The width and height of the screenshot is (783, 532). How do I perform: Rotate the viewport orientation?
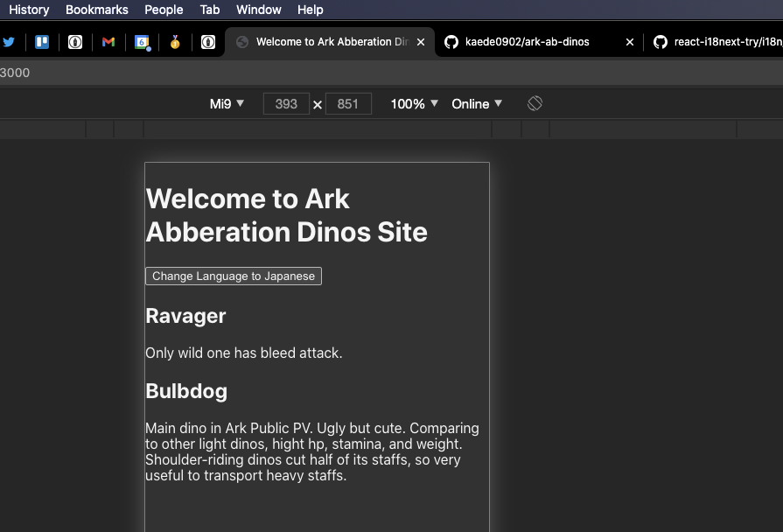534,102
